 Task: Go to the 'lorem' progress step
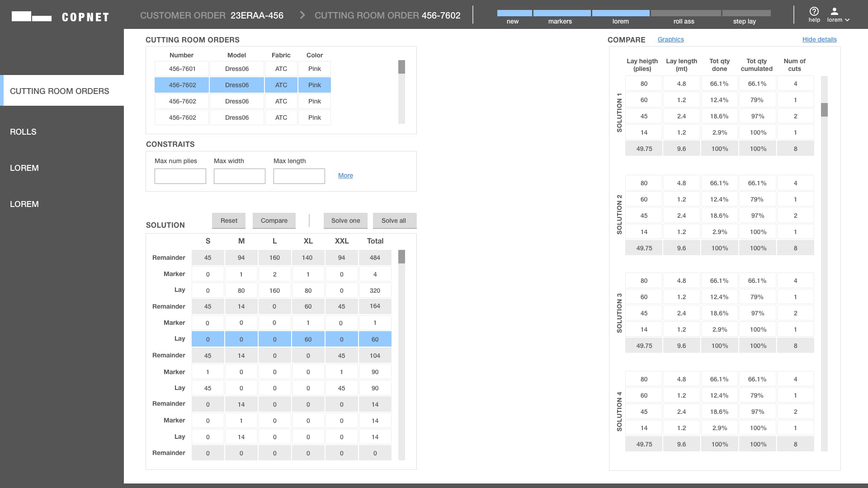click(620, 17)
